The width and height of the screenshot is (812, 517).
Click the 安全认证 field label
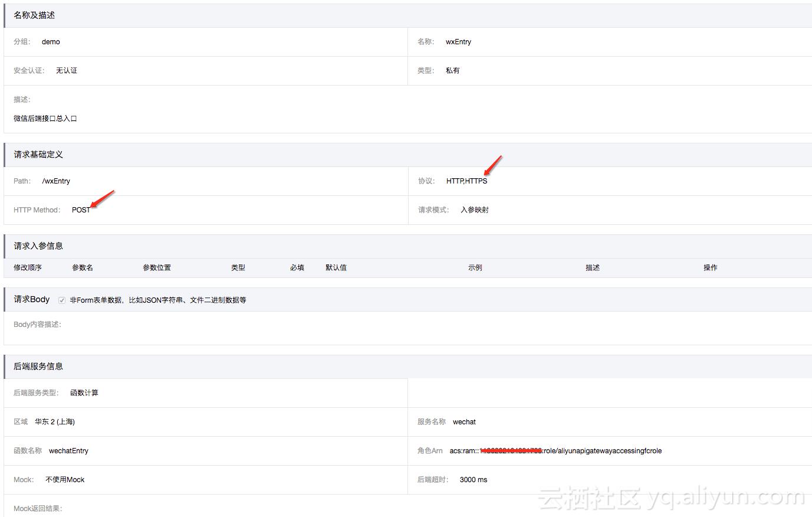pyautogui.click(x=29, y=71)
